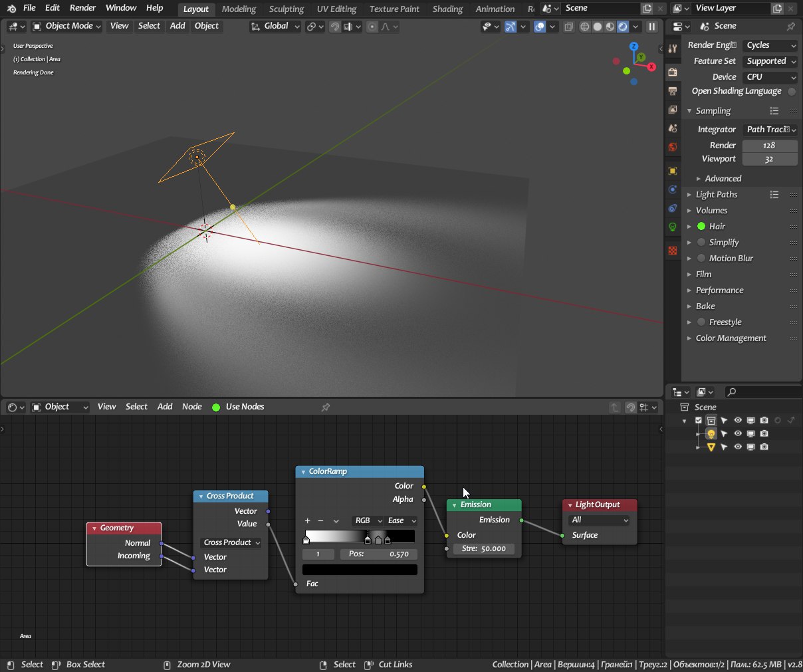Open the File menu

point(29,8)
